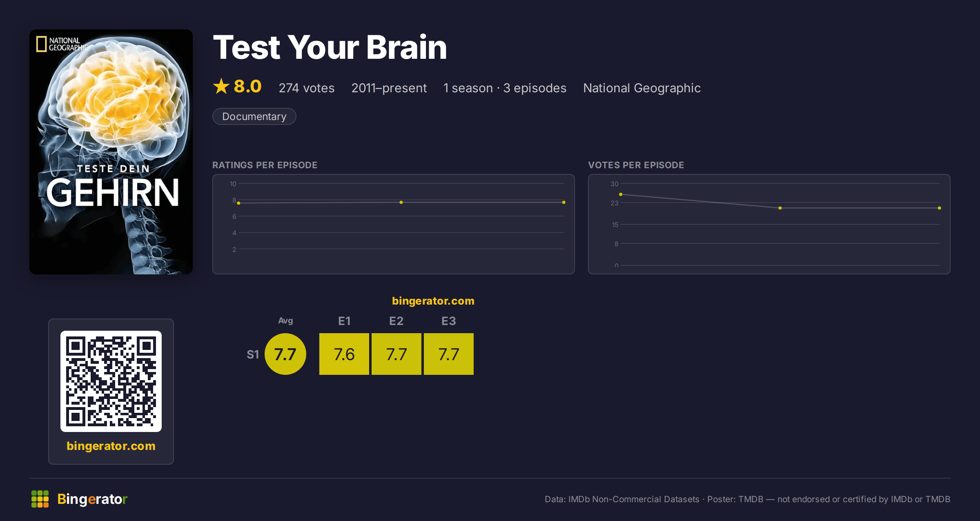Screen dimensions: 980x521
Task: Click the E2 column header
Action: [396, 321]
